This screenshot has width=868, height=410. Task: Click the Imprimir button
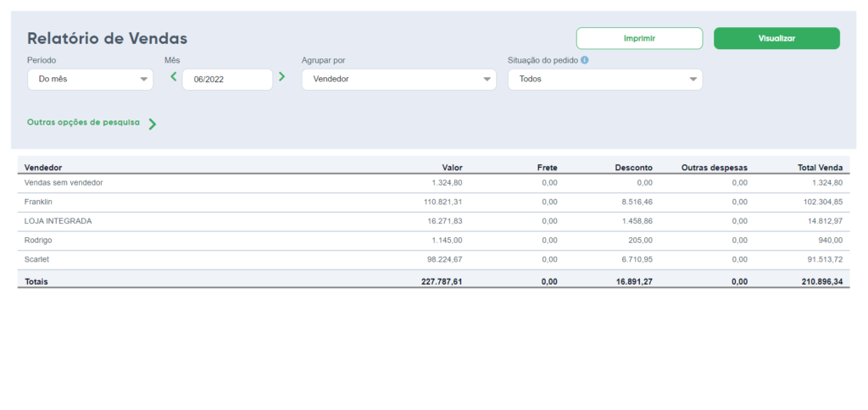click(639, 39)
